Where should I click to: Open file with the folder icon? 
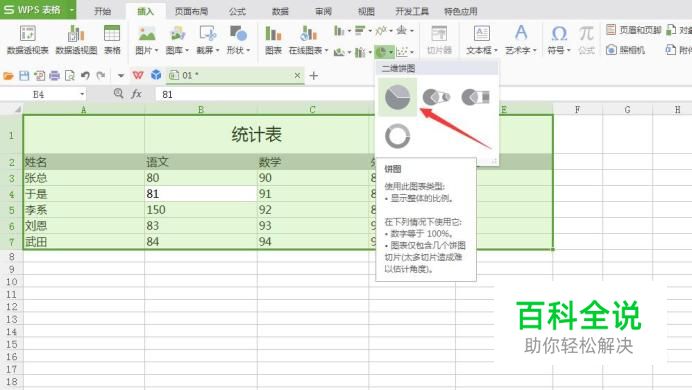click(8, 76)
